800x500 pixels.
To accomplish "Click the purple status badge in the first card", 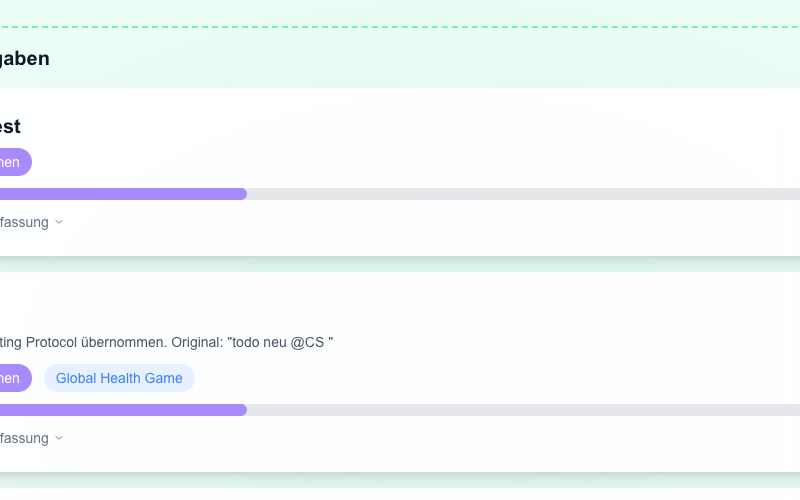I will click(x=13, y=162).
